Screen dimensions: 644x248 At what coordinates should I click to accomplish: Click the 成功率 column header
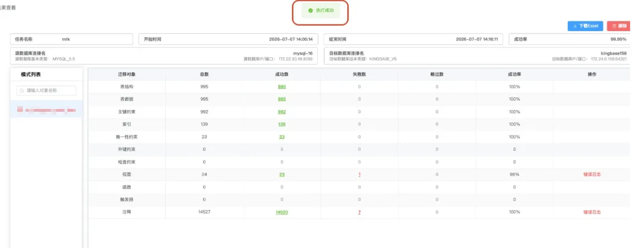tap(514, 75)
